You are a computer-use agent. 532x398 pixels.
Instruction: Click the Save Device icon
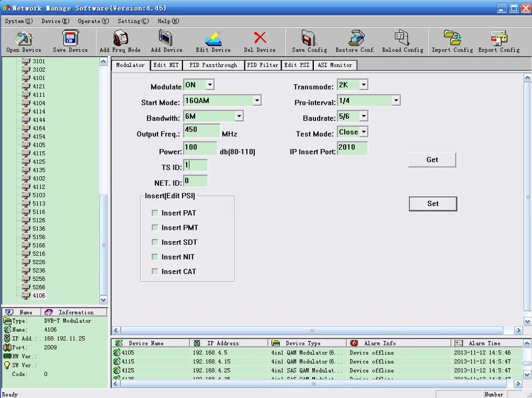pos(70,39)
